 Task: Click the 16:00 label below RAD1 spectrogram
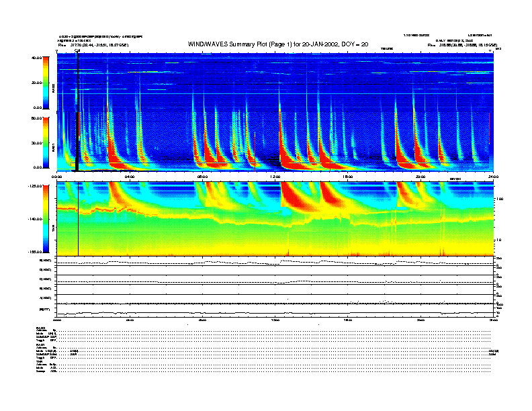point(348,177)
